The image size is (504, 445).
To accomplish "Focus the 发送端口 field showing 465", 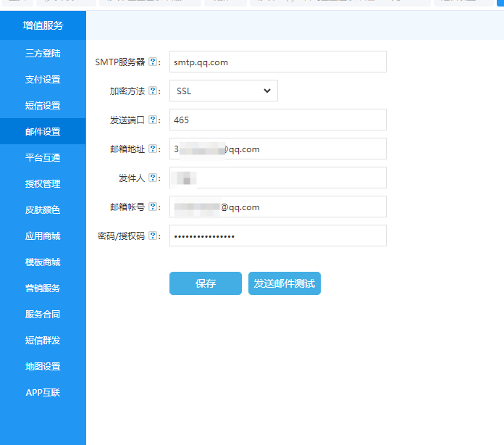I will pyautogui.click(x=277, y=120).
